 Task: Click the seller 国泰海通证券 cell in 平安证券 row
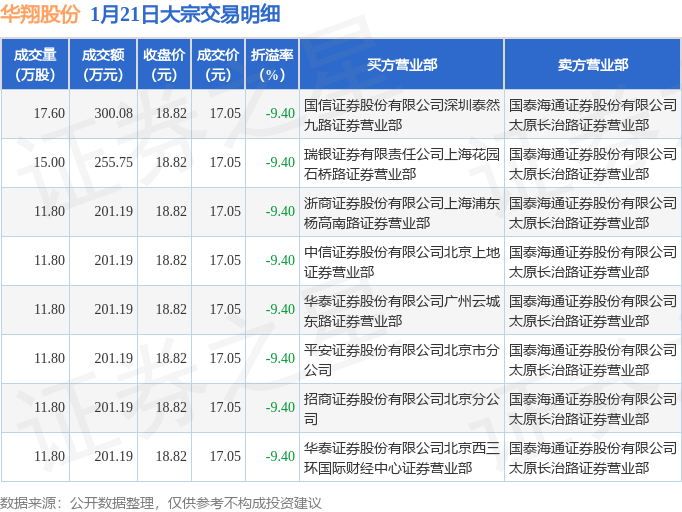pos(592,360)
